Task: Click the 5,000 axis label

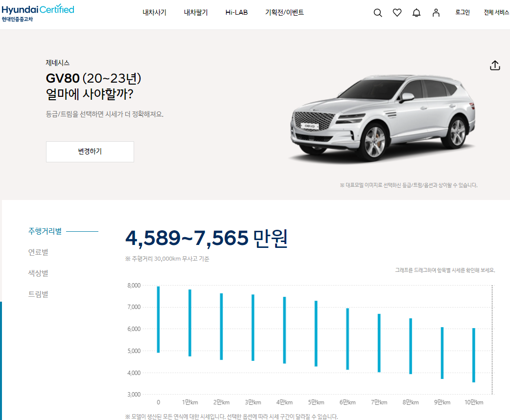Action: (134, 351)
